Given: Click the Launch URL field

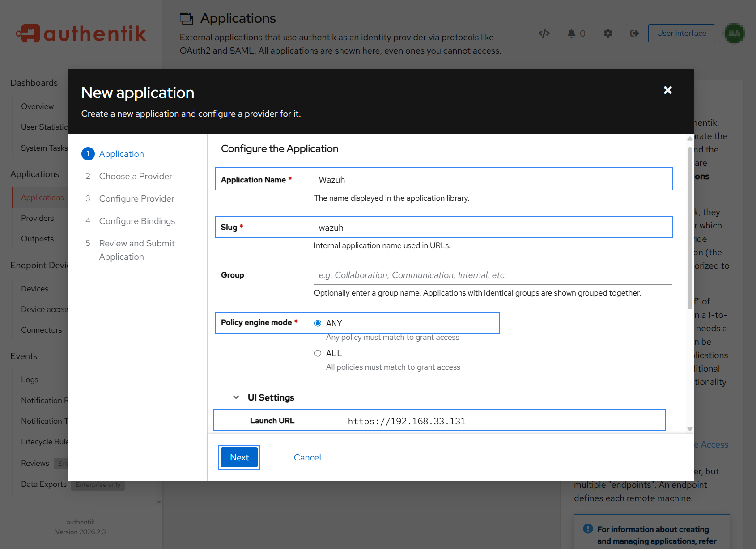Looking at the screenshot, I should (503, 421).
